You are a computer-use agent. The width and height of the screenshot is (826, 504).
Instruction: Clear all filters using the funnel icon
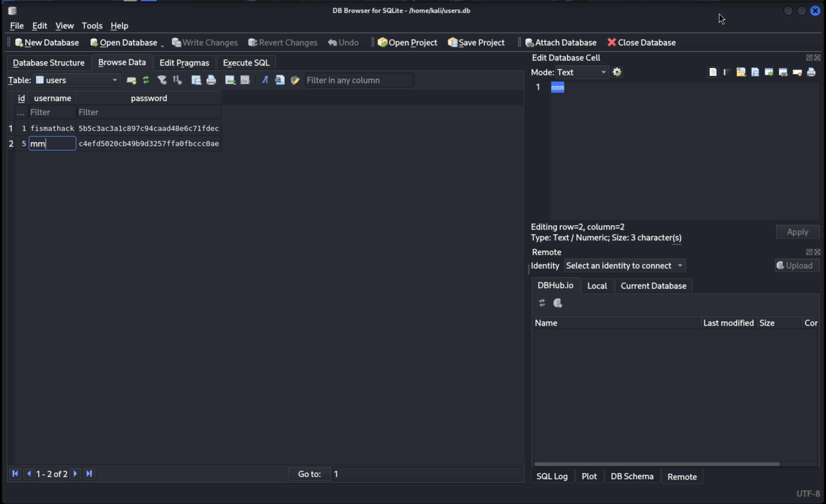162,80
